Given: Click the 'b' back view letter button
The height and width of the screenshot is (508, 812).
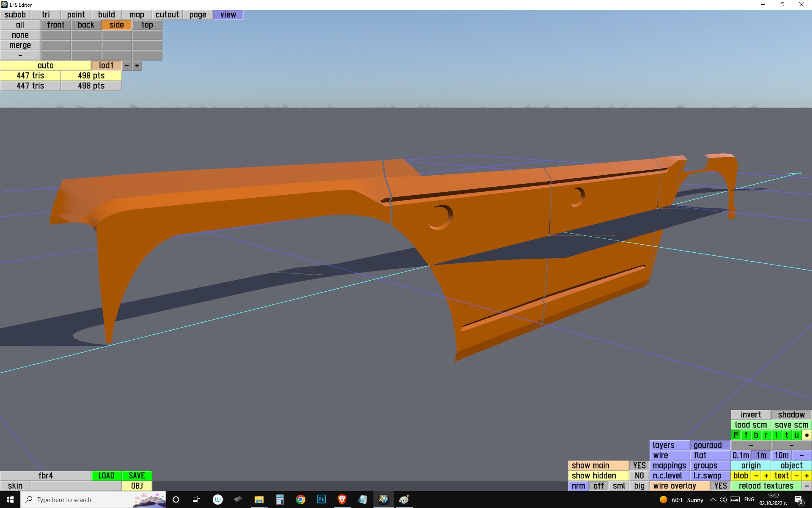Looking at the screenshot, I should (756, 435).
